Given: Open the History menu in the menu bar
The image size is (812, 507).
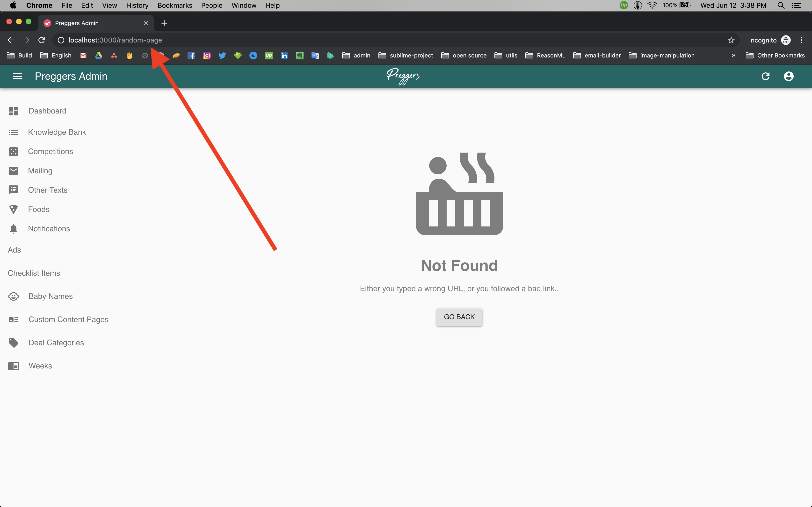Looking at the screenshot, I should (137, 5).
